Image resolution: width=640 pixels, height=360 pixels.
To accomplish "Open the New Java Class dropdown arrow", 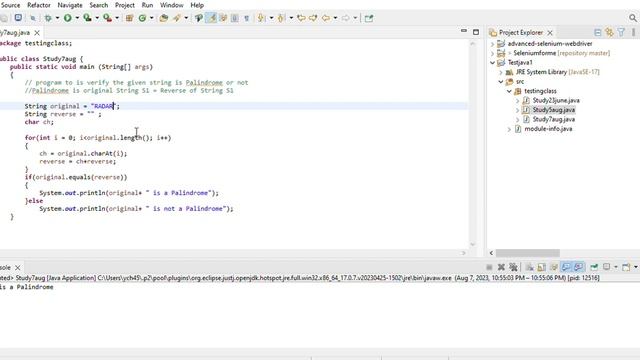I will point(151,18).
